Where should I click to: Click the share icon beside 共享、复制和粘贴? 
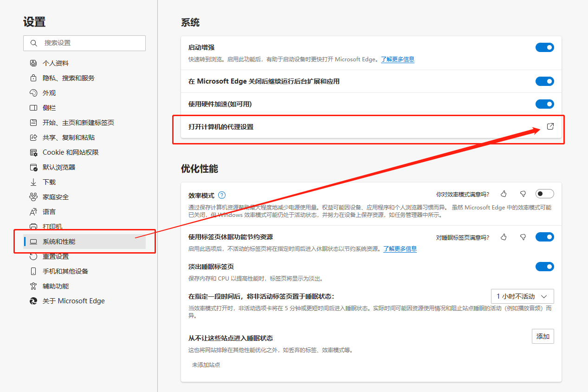(x=33, y=137)
